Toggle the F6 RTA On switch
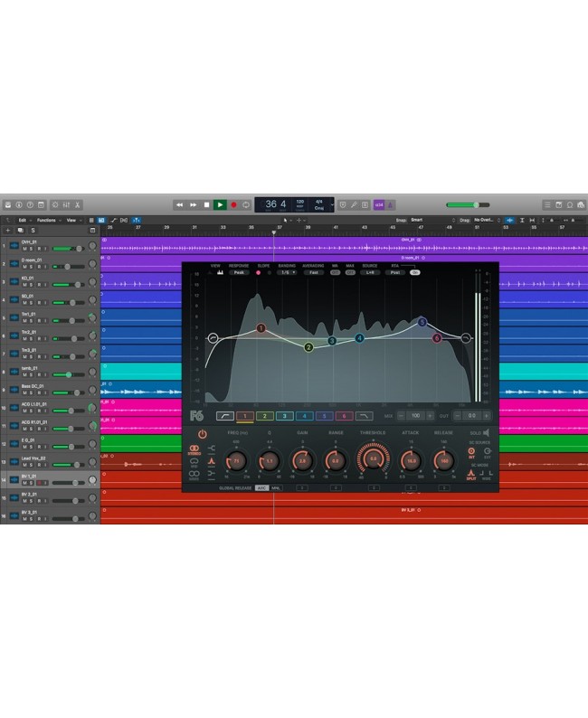Screen dimensions: 588x718 point(415,272)
